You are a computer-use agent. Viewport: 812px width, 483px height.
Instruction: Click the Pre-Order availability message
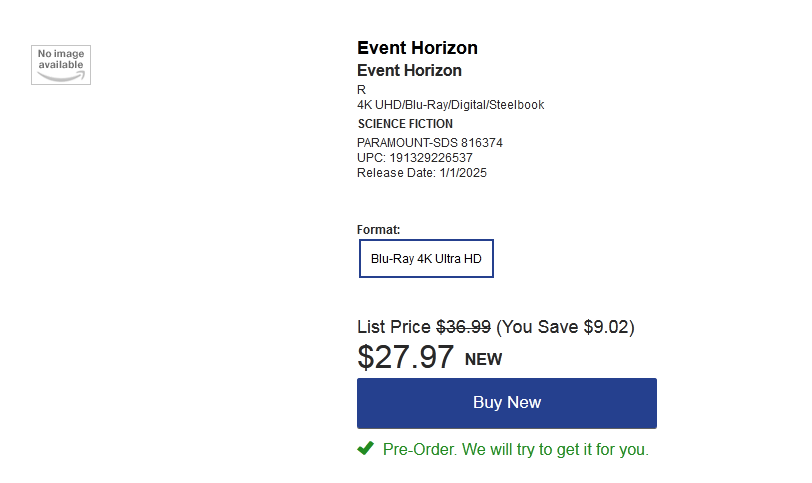[x=515, y=449]
